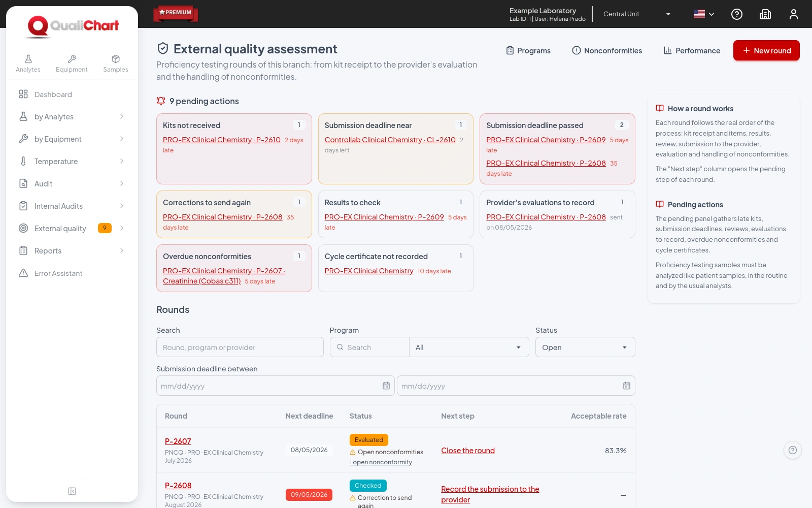
Task: Open the Status Open dropdown
Action: click(x=585, y=347)
